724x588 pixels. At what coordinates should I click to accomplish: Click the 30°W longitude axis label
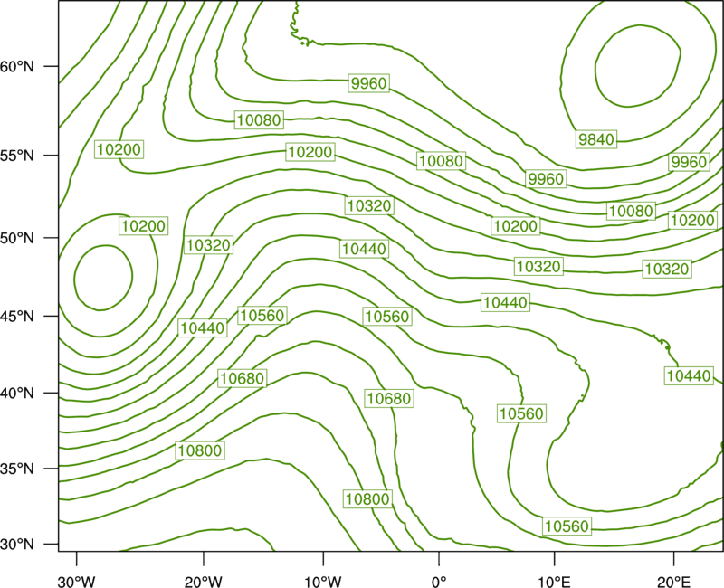click(77, 581)
